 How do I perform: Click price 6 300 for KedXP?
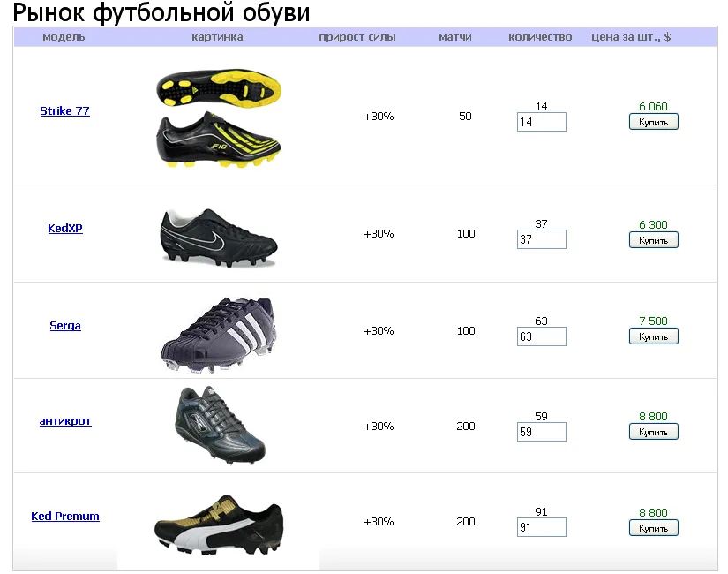[653, 225]
